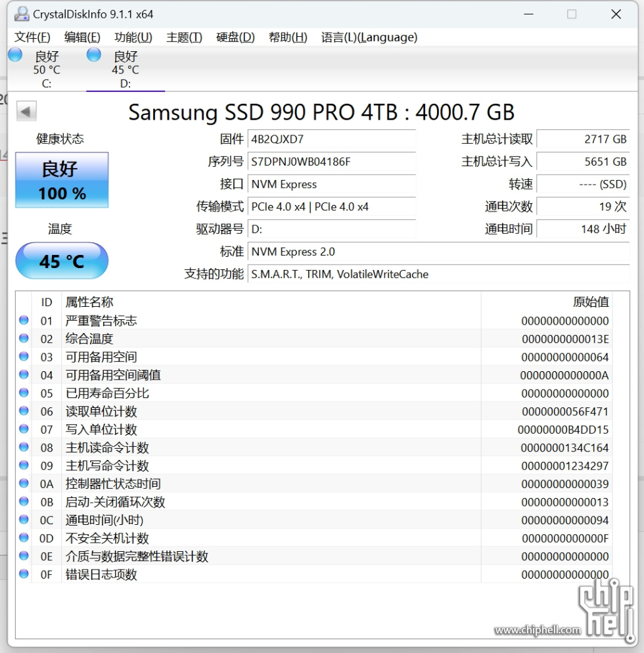Click status icon of row 07 写入单位计数
The height and width of the screenshot is (653, 644).
pyautogui.click(x=24, y=428)
